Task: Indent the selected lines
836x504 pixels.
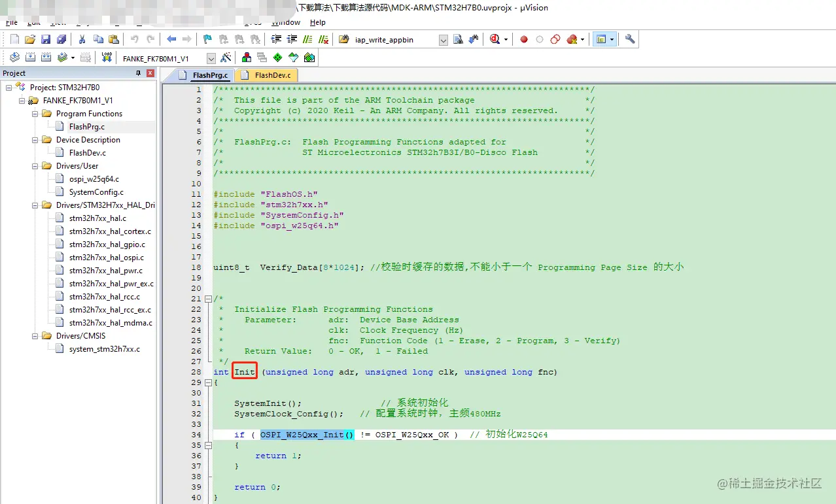Action: [x=276, y=39]
